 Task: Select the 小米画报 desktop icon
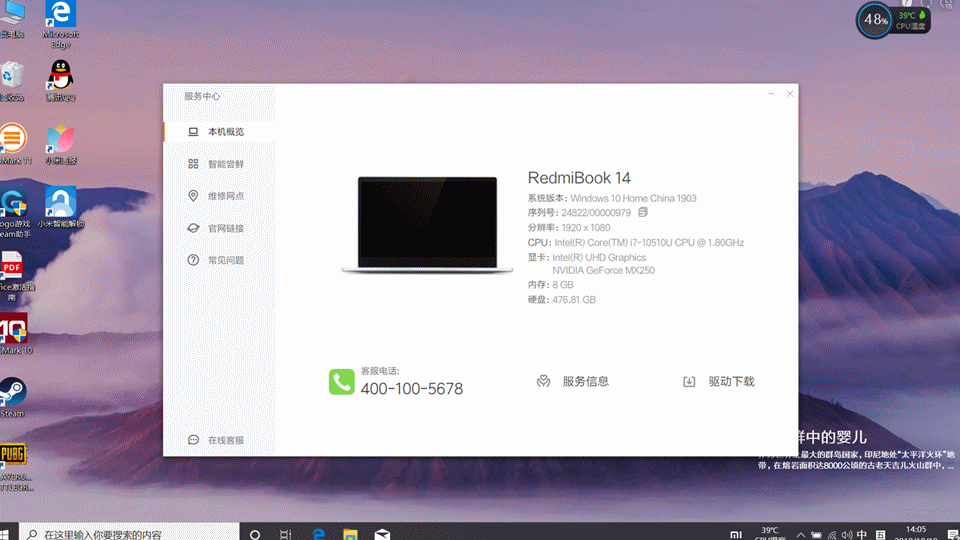[x=60, y=144]
